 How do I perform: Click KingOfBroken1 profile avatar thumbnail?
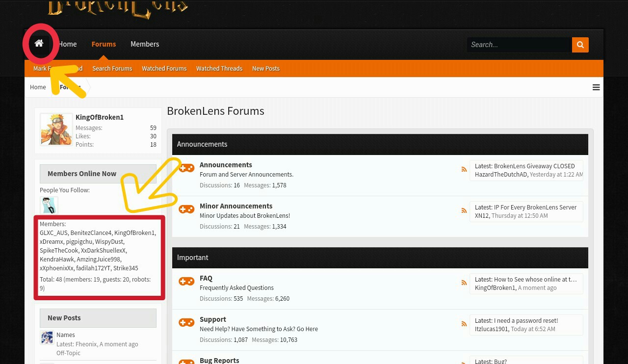click(56, 130)
